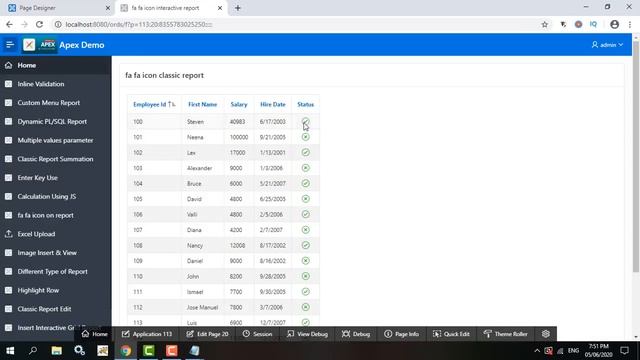Image resolution: width=640 pixels, height=360 pixels.
Task: Click the cross status icon for Diana
Action: (x=305, y=230)
